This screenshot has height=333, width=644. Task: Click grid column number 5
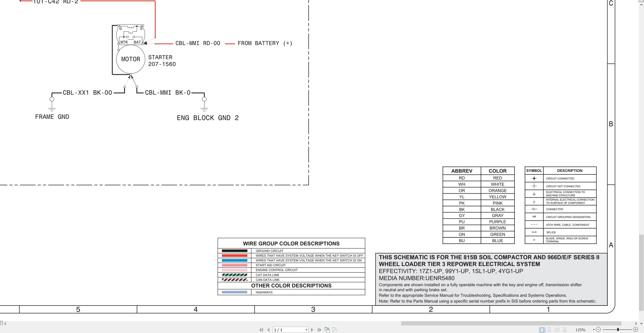click(78, 309)
